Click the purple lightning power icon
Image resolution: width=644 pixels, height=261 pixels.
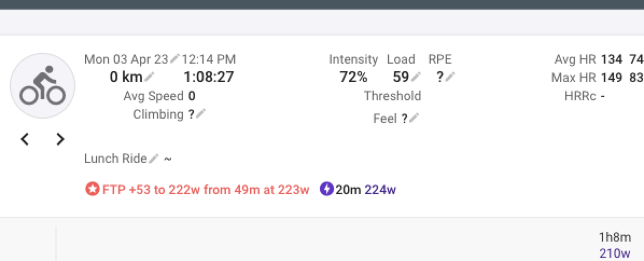pyautogui.click(x=327, y=189)
